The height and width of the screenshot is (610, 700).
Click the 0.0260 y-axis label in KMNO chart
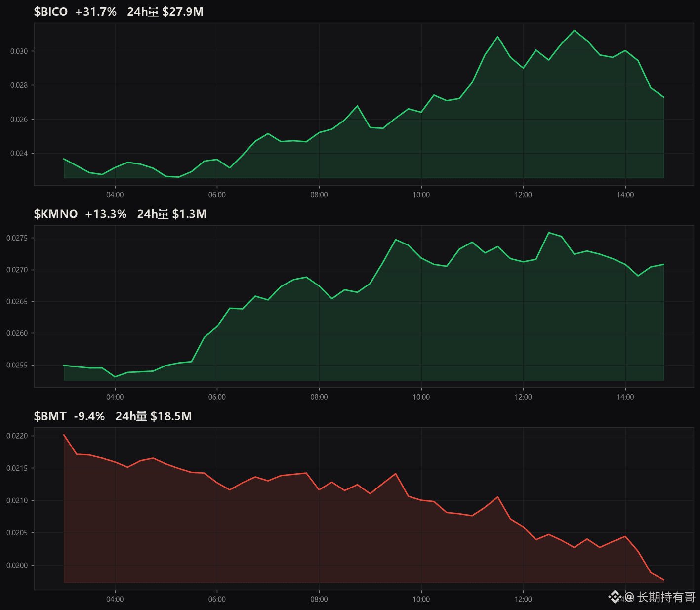(17, 333)
